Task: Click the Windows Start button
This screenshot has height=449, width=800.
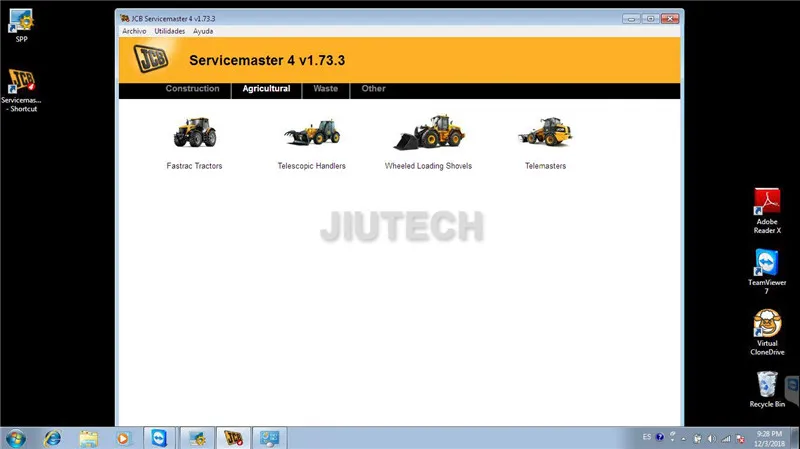Action: [x=16, y=438]
